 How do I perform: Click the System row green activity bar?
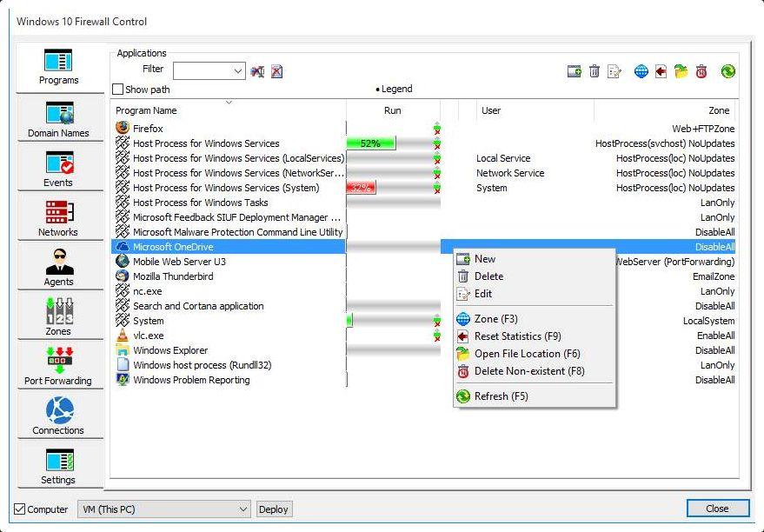click(349, 321)
